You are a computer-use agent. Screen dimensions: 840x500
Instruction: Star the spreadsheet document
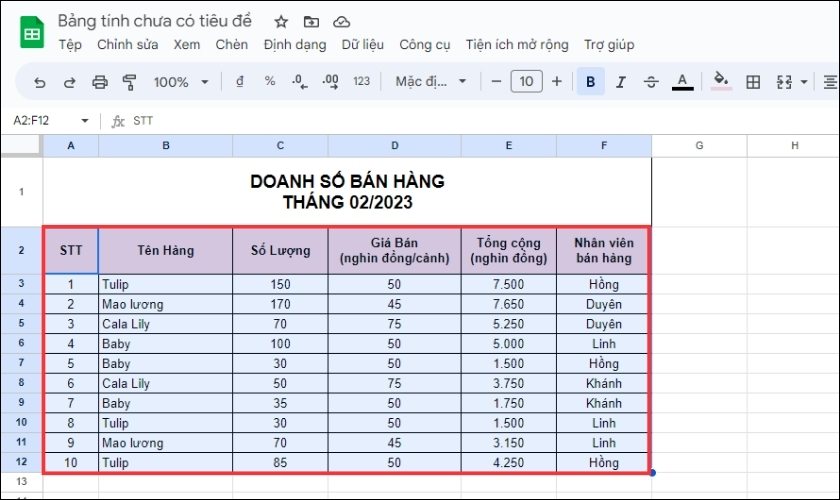point(281,22)
